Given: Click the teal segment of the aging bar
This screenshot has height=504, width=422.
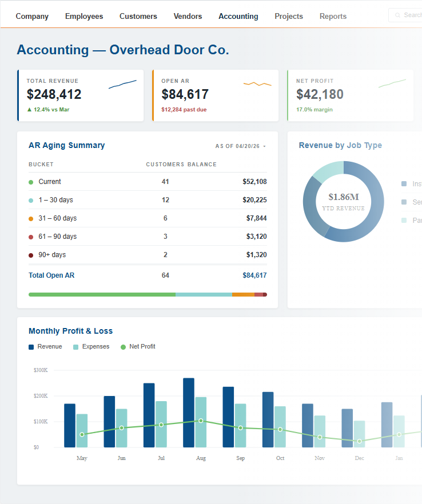Looking at the screenshot, I should tap(204, 294).
